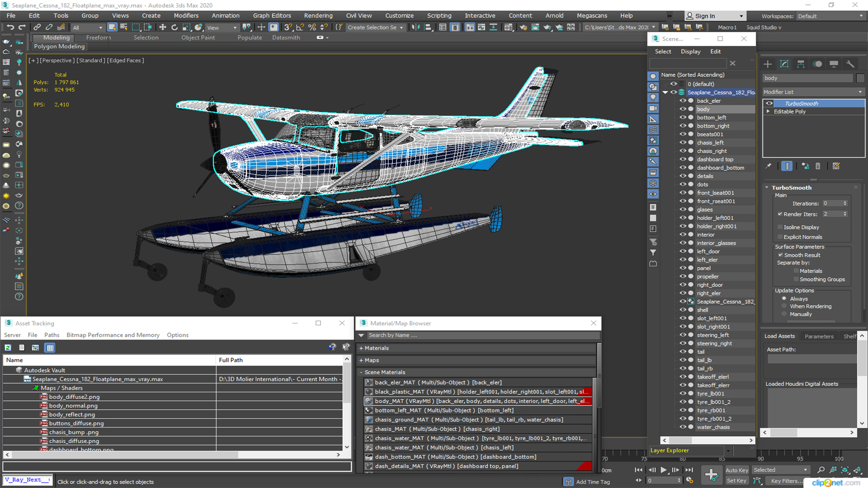Enable the Isoline Display checkbox

[x=780, y=227]
